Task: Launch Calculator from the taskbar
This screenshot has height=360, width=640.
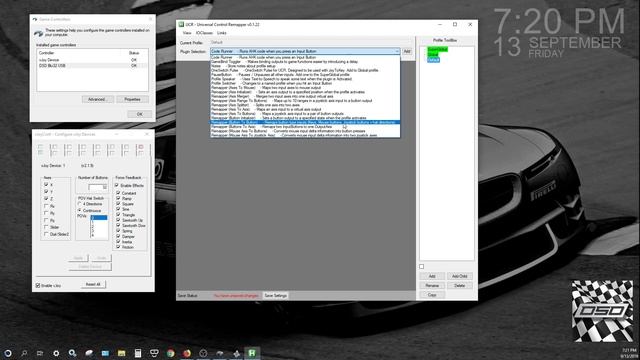Action: coord(138,353)
